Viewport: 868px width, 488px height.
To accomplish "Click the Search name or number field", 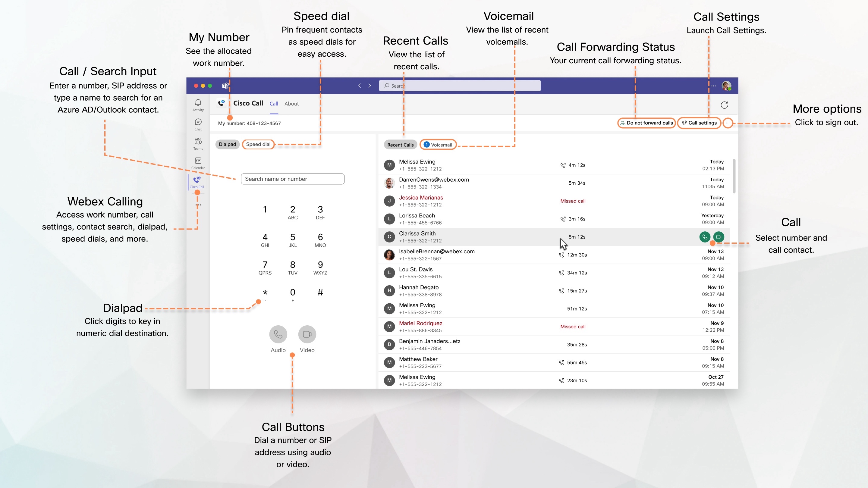I will [x=292, y=178].
